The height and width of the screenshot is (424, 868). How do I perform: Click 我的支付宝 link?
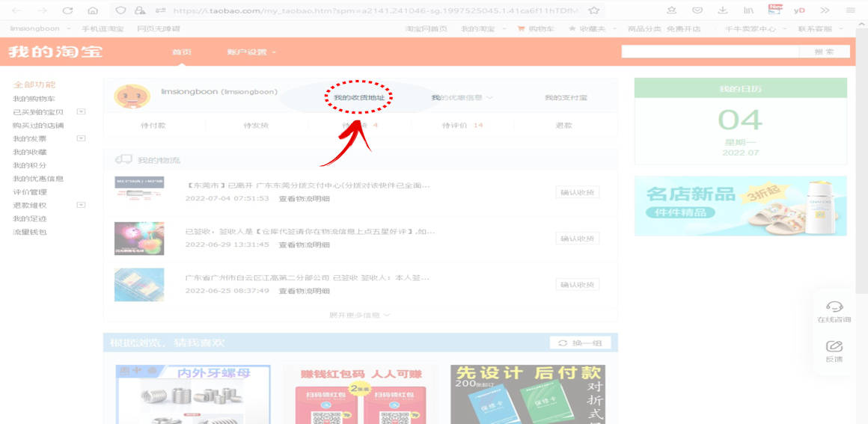coord(566,97)
